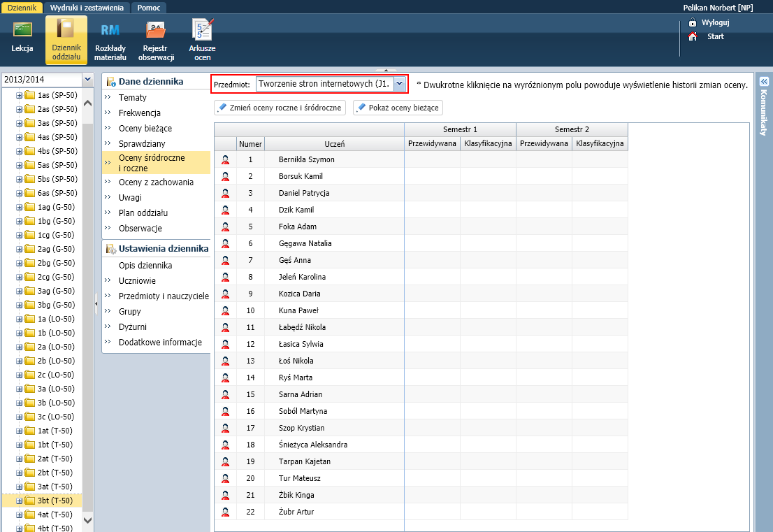Open Opis dziennika settings item
The height and width of the screenshot is (532, 773).
tap(145, 265)
